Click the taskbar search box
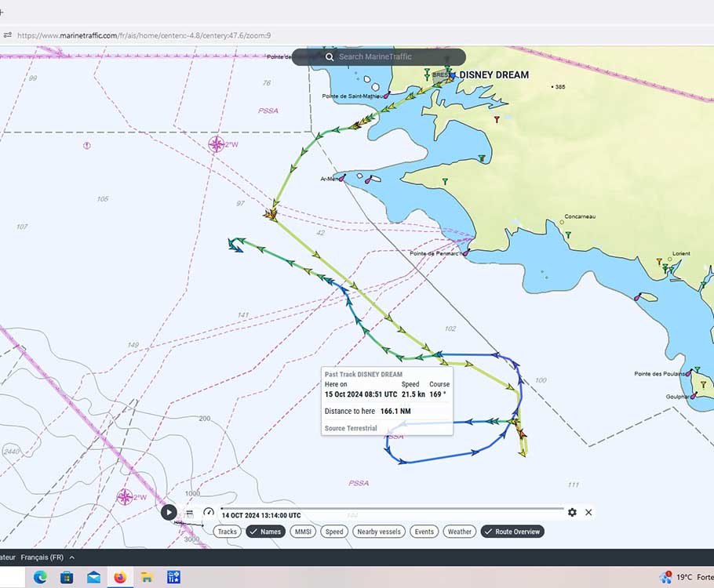Screen dimensions: 714x588 coord(13,577)
